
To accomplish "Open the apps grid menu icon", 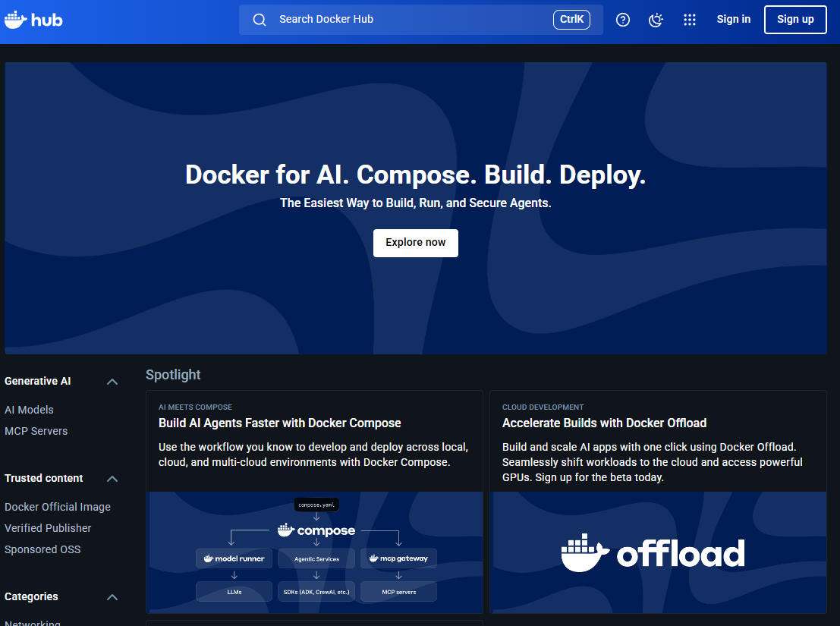I will coord(690,20).
